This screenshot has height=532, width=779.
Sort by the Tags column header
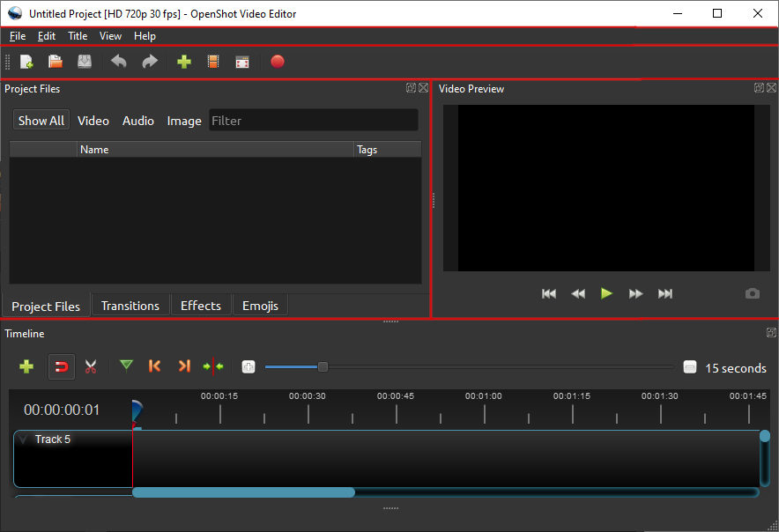coord(388,150)
